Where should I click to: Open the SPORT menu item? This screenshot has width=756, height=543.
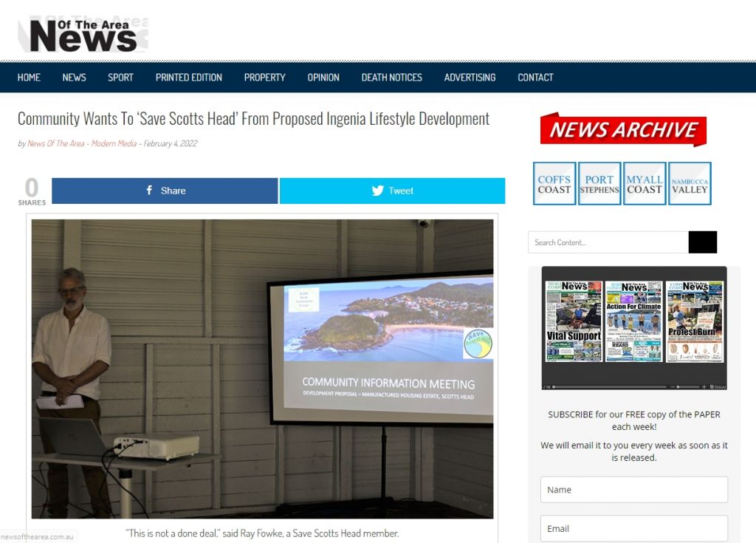coord(120,78)
